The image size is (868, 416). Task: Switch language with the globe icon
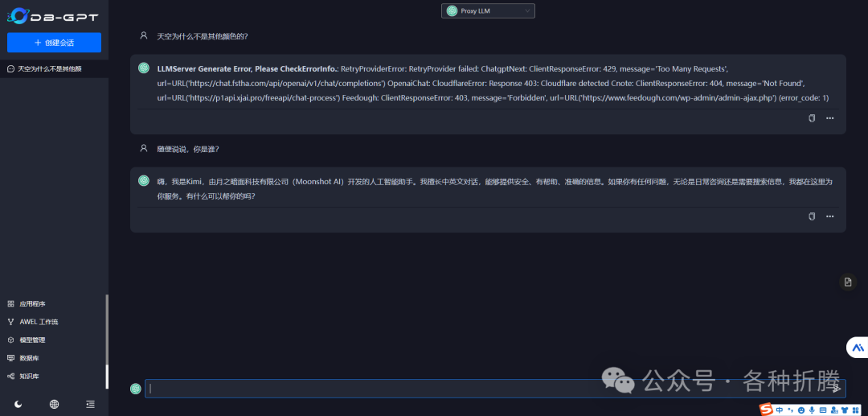(x=55, y=405)
